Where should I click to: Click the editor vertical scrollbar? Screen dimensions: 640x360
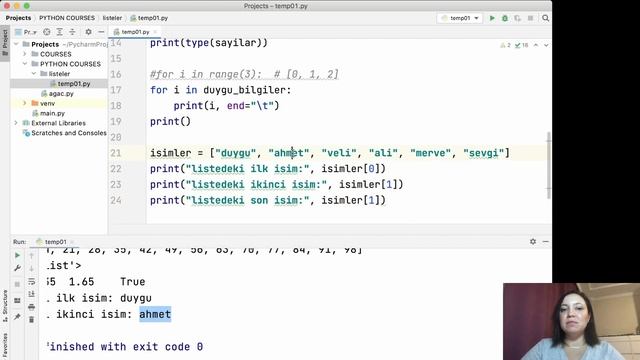(549, 165)
